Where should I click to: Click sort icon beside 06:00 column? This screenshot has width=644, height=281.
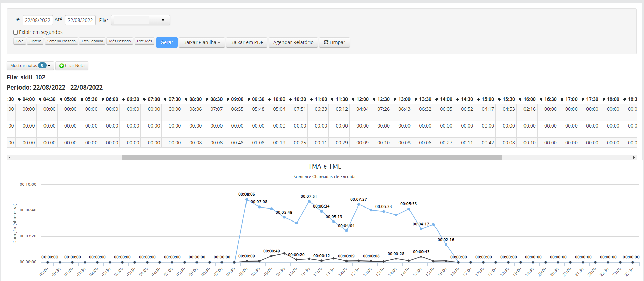pos(102,99)
